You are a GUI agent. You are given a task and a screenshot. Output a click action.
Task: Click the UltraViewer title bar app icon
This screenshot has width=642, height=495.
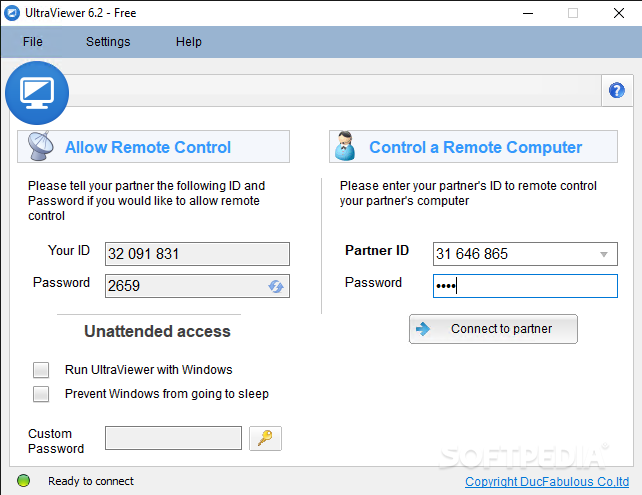(x=12, y=13)
